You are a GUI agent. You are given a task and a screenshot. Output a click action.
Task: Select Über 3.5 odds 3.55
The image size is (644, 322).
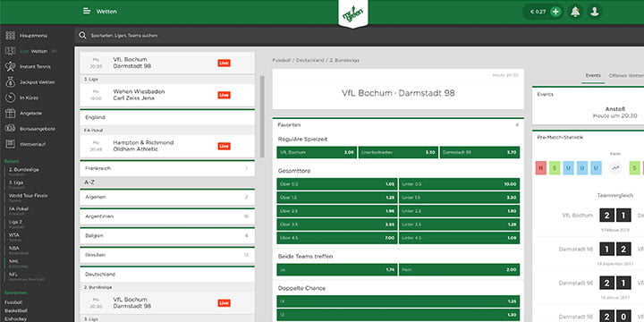[337, 225]
